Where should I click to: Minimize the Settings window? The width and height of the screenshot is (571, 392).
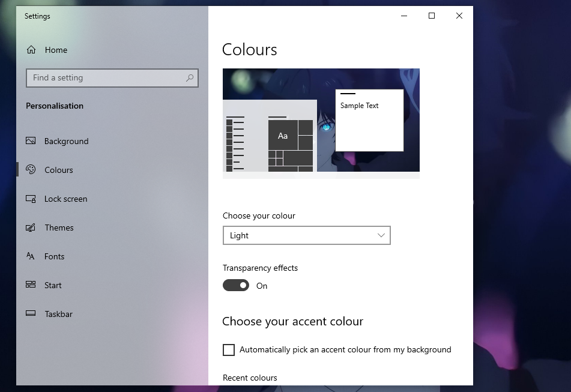pyautogui.click(x=404, y=16)
